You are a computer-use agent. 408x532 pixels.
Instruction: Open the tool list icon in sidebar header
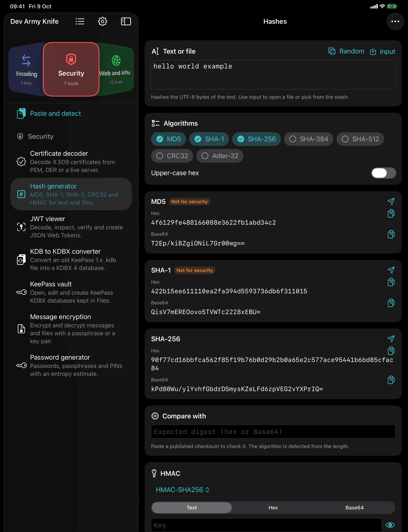[x=80, y=21]
